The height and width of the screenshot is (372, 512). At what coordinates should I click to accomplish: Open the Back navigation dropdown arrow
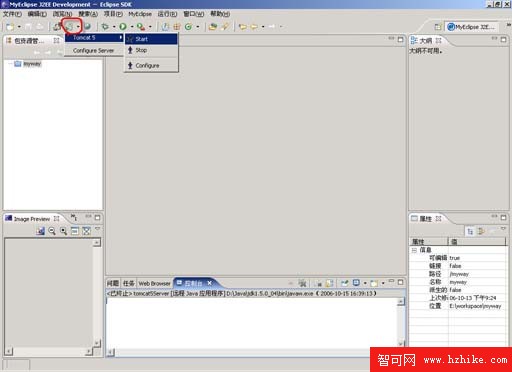tap(263, 27)
